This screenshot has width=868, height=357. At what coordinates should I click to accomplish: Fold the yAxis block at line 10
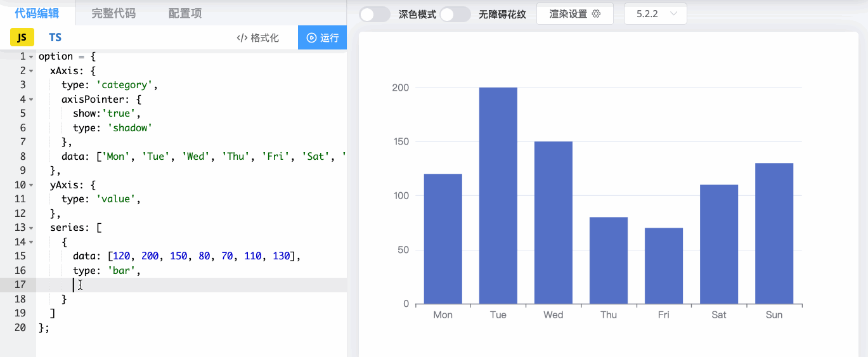pos(31,185)
